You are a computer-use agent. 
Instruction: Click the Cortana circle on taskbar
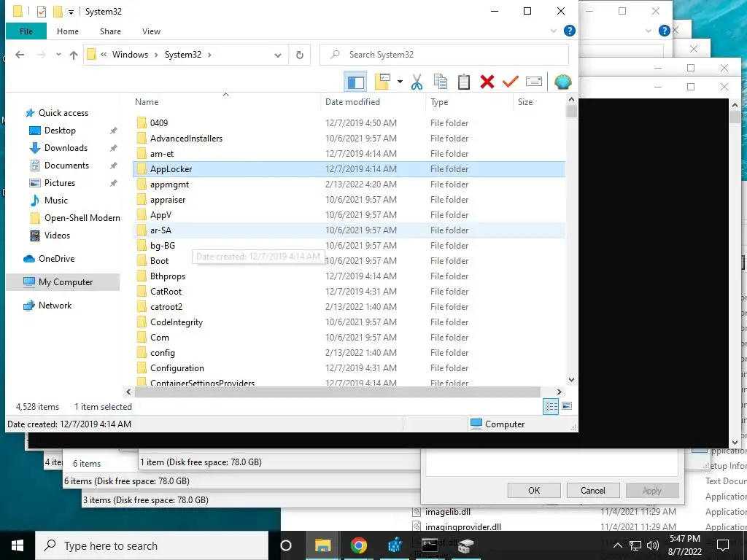click(x=286, y=545)
